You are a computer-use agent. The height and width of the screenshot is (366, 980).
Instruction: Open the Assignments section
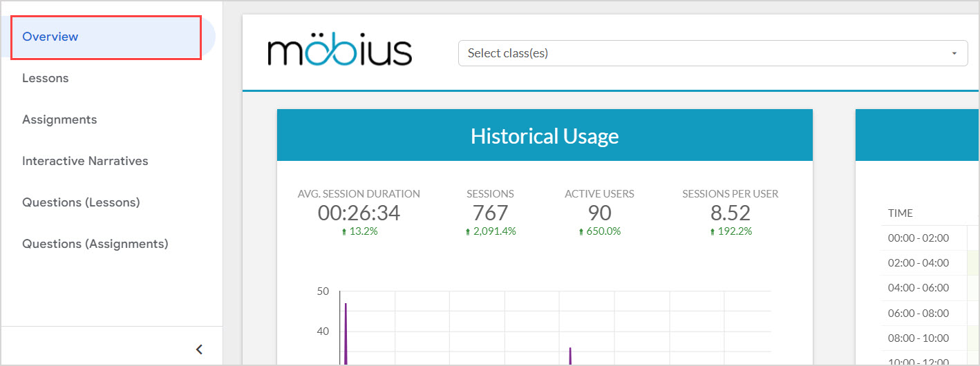pos(59,119)
